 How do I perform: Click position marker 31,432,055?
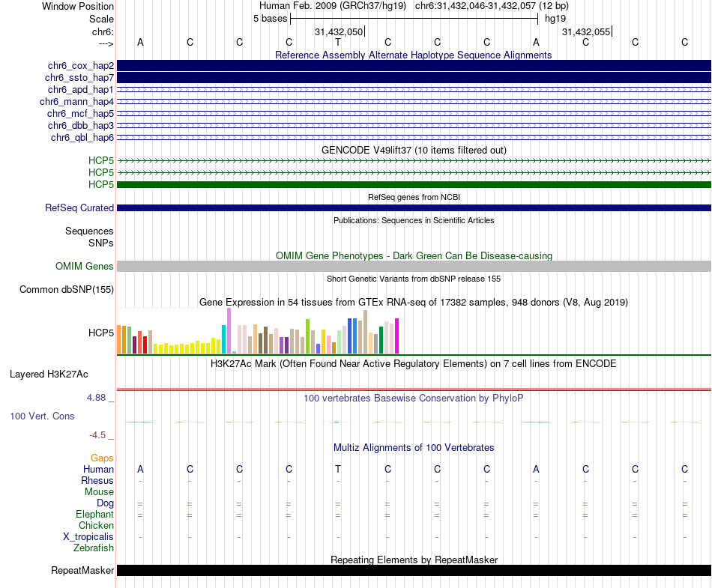tap(586, 31)
